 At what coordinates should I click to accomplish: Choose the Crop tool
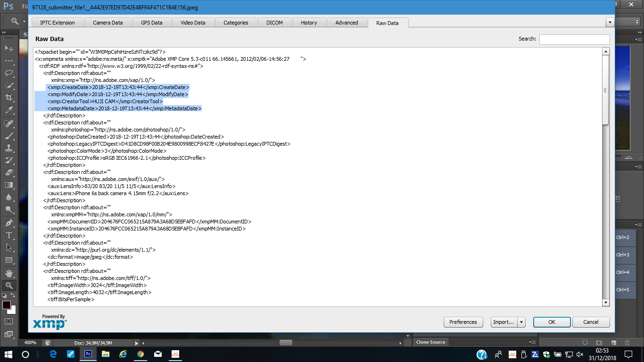coord(9,98)
